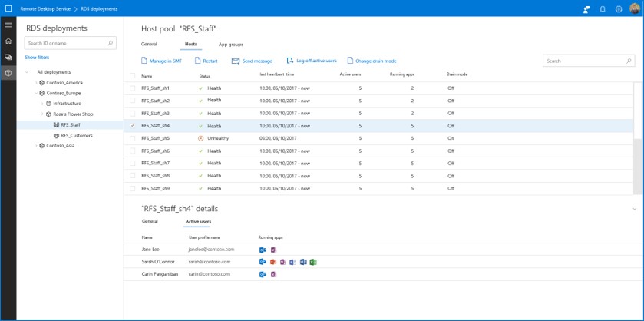Click Manage in SMT
644x321 pixels.
click(161, 61)
